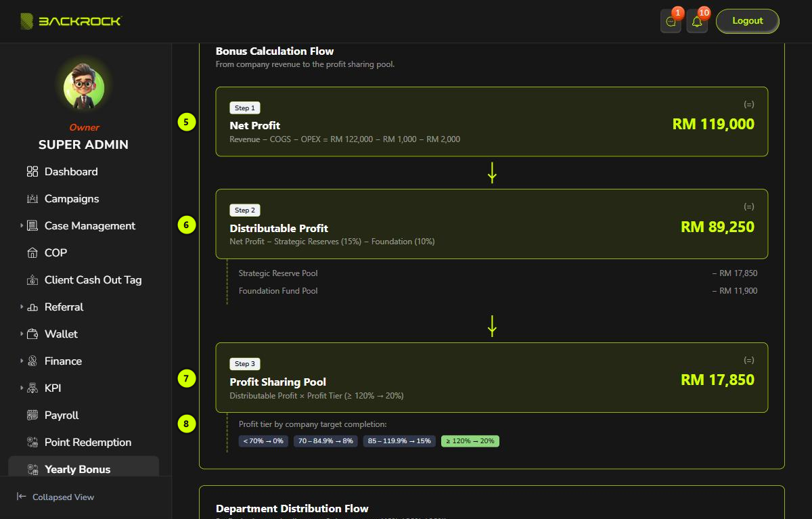Expand the Referral submenu arrow
Screen dimensions: 812x519
click(22, 307)
